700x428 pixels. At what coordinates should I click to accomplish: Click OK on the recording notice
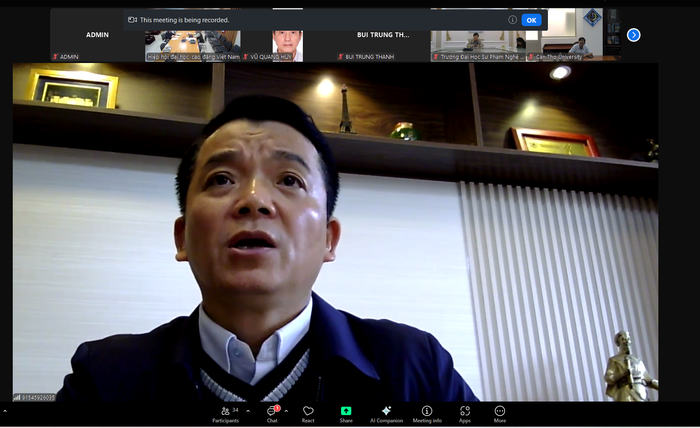click(x=531, y=20)
